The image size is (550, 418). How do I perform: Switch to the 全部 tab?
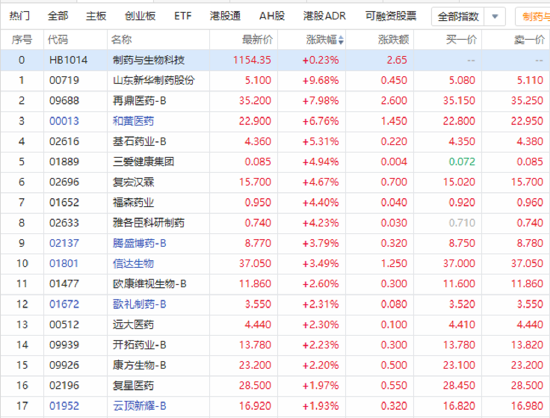[58, 16]
